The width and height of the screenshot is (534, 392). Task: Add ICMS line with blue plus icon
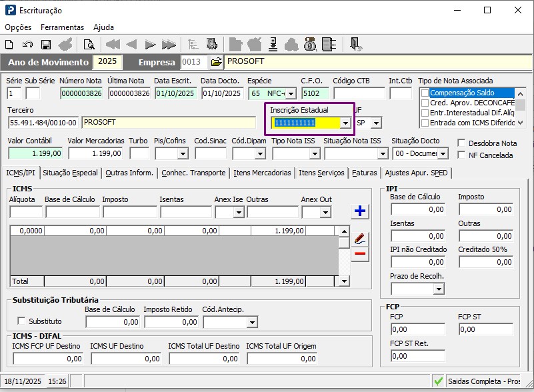pyautogui.click(x=360, y=211)
